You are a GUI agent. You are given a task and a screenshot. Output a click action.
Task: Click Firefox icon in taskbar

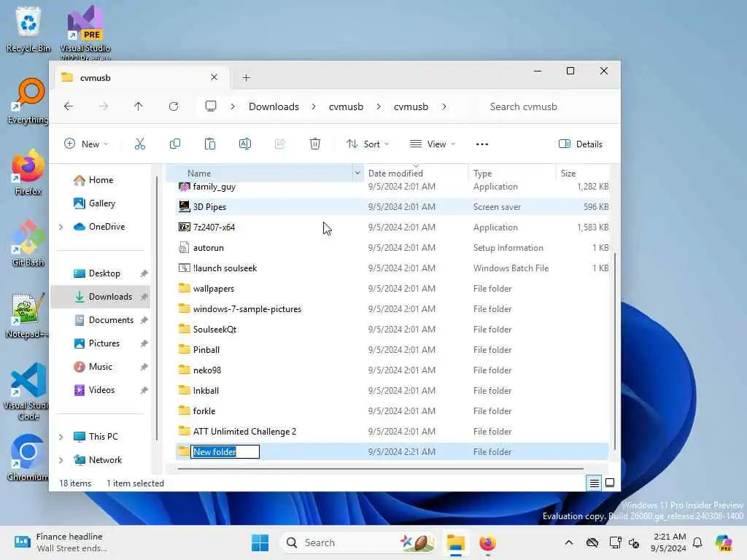pos(487,542)
